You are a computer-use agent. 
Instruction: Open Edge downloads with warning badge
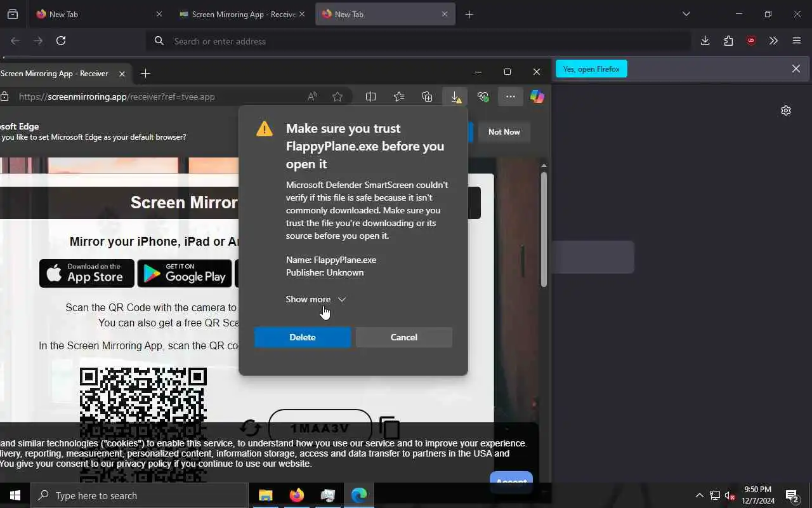(455, 97)
